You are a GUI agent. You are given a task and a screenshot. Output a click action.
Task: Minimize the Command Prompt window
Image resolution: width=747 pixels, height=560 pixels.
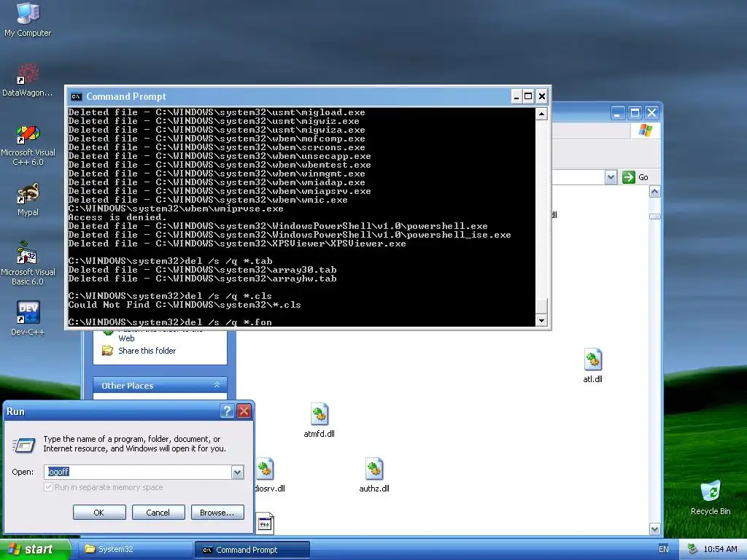(516, 97)
